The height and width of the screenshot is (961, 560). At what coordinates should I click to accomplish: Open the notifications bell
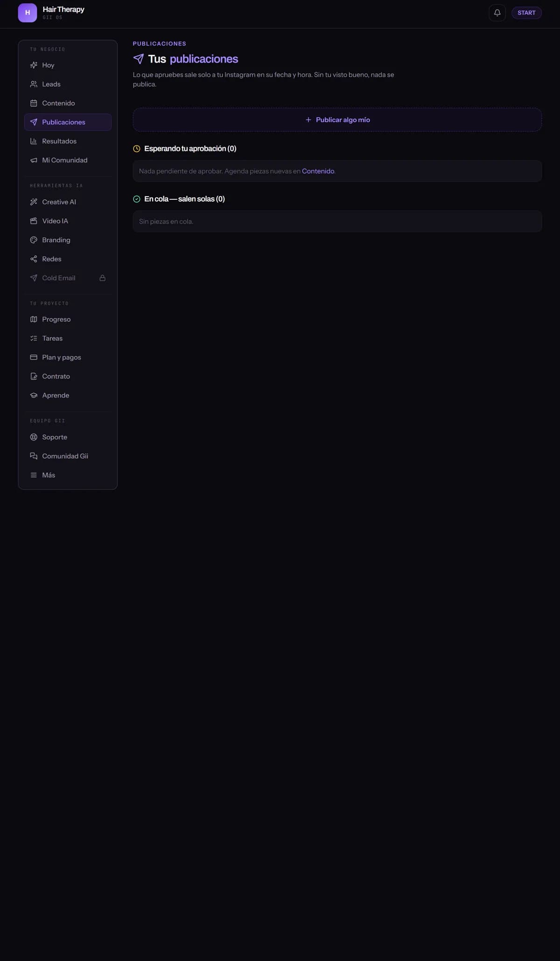(497, 13)
